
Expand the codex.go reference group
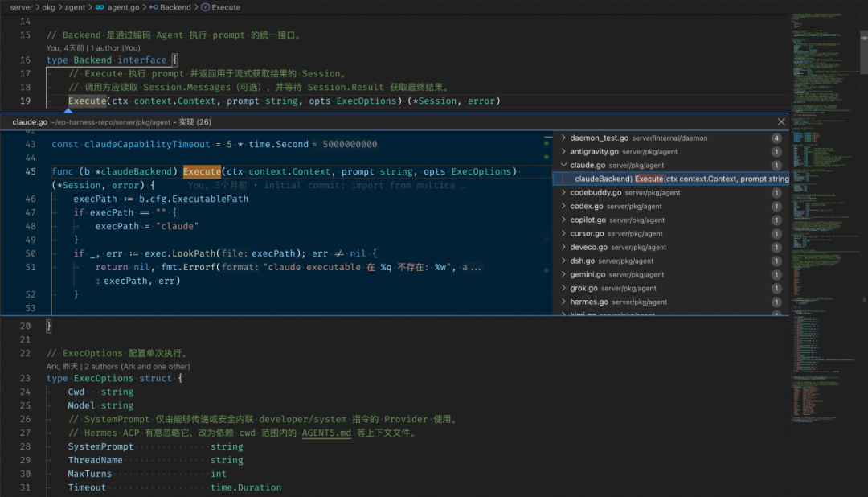click(x=563, y=206)
